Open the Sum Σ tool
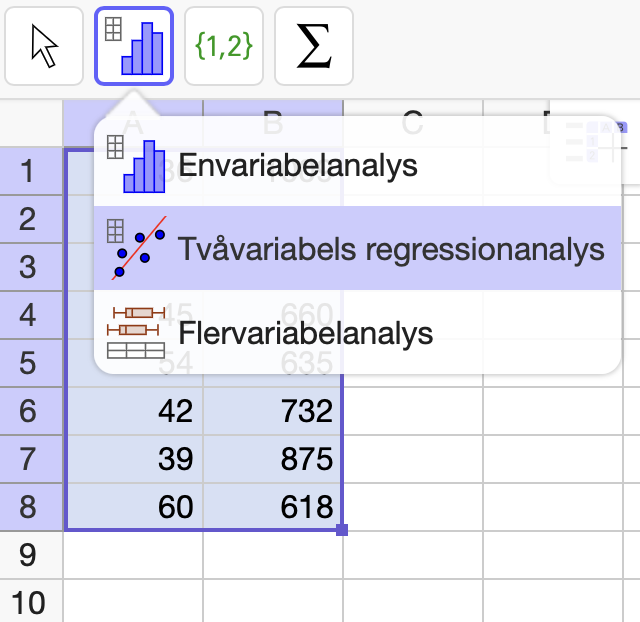 pos(313,47)
